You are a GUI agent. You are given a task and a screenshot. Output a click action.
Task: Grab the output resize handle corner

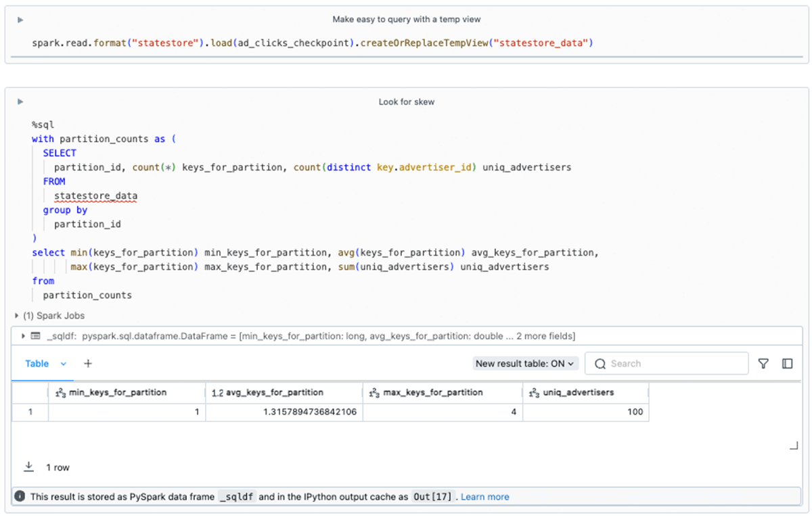tap(794, 446)
